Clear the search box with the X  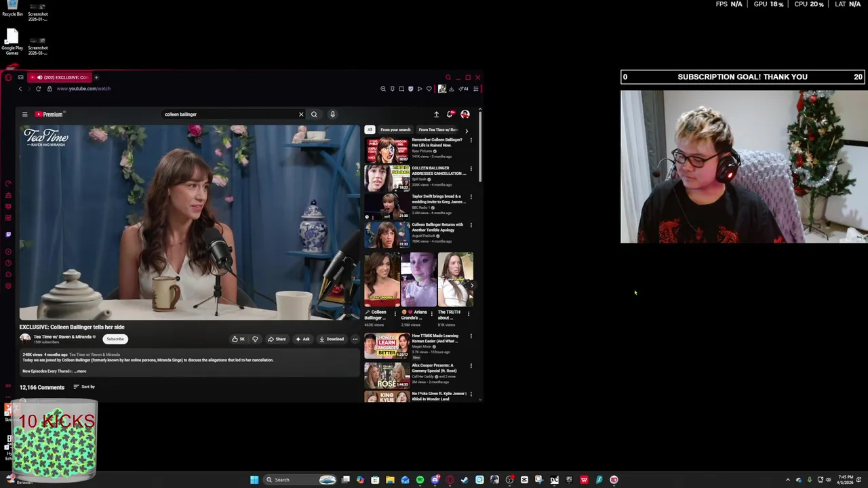point(301,115)
